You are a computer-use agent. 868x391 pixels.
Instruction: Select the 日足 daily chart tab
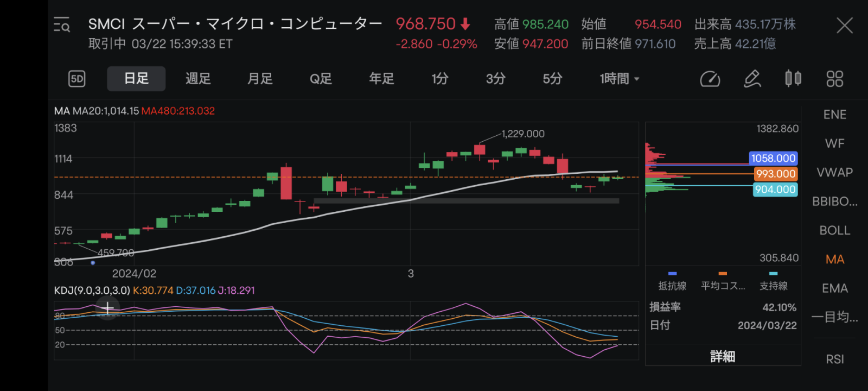(136, 79)
